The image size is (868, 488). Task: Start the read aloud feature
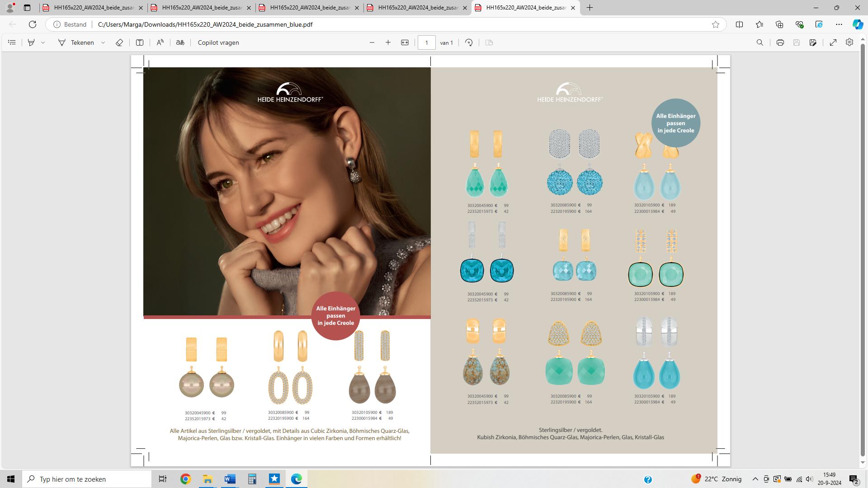tap(160, 42)
